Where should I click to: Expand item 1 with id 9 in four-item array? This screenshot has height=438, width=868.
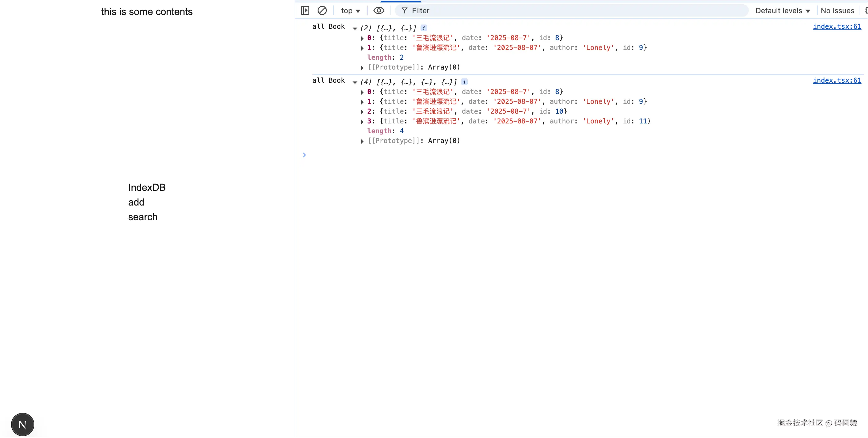tap(362, 102)
